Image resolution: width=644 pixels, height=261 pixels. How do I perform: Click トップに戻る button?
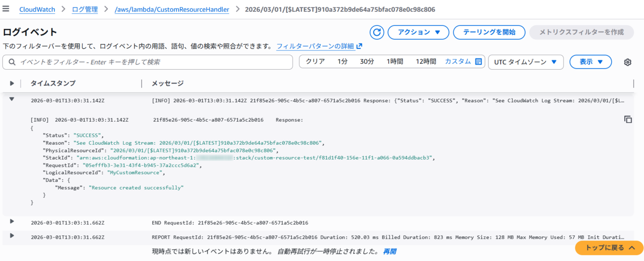(609, 248)
